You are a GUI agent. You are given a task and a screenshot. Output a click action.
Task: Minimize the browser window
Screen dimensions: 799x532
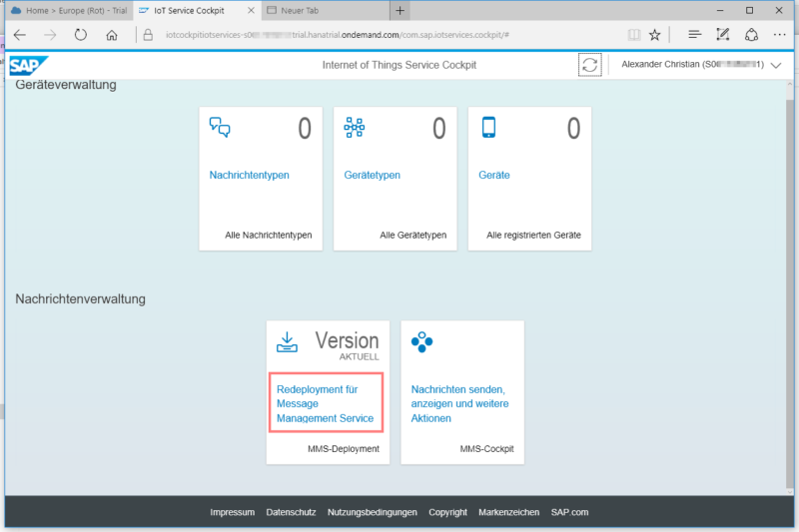(x=720, y=10)
